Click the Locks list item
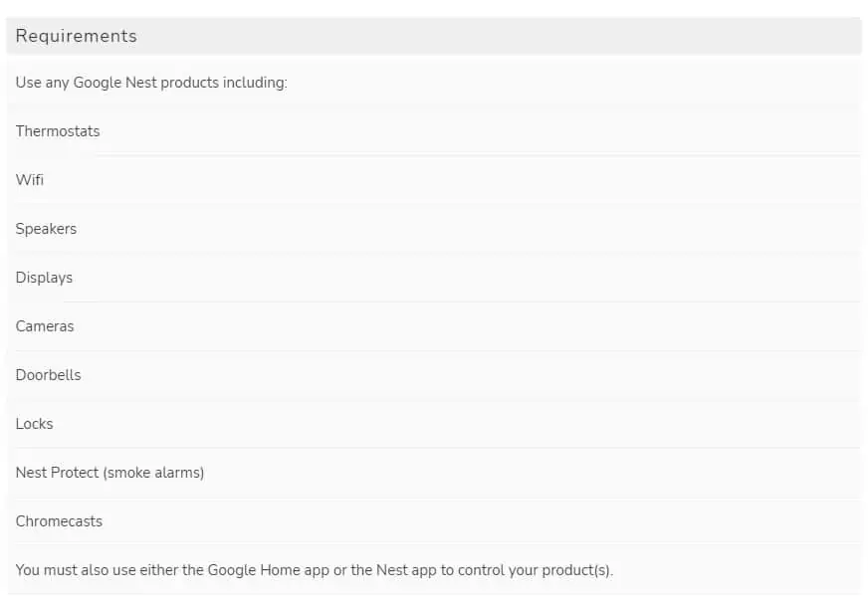The image size is (868, 606). click(34, 424)
